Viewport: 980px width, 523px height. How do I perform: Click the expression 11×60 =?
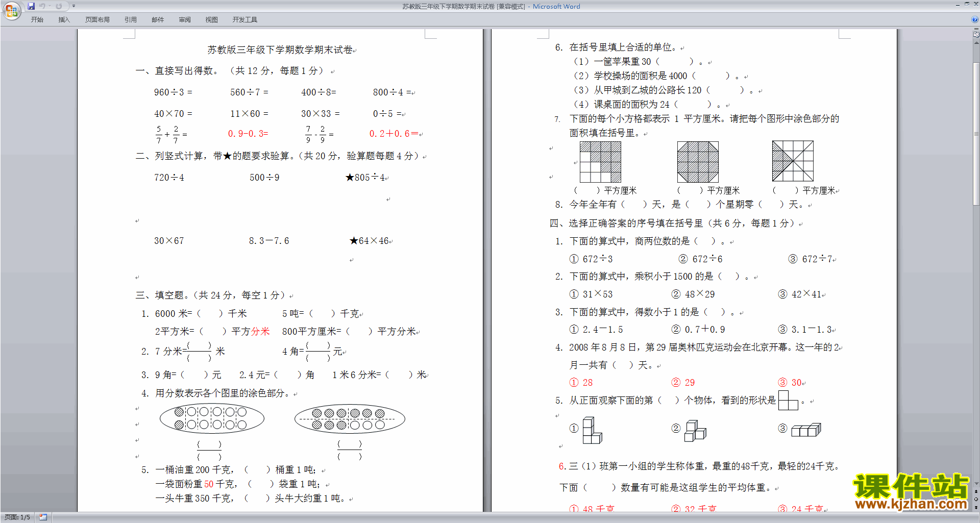coord(249,114)
